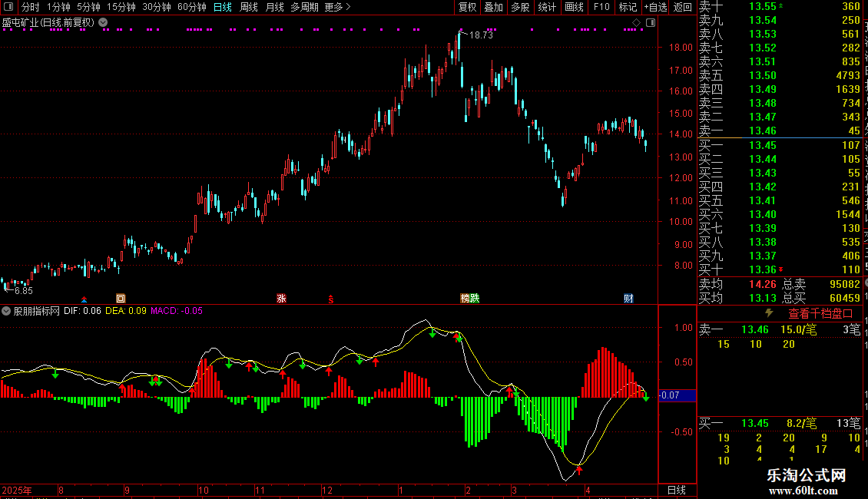Viewport: 868px width, 499px height.
Task: Switch to the 分时 intraday view
Action: coord(31,7)
